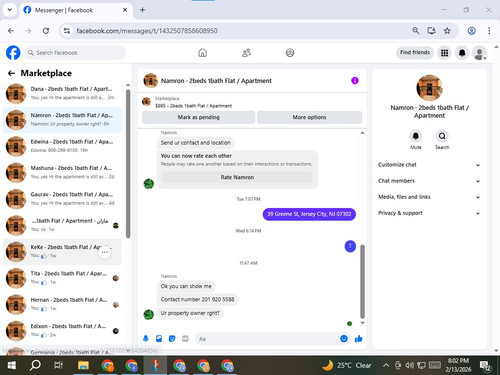500x375 pixels.
Task: Click the browser reload button
Action: pos(46,31)
